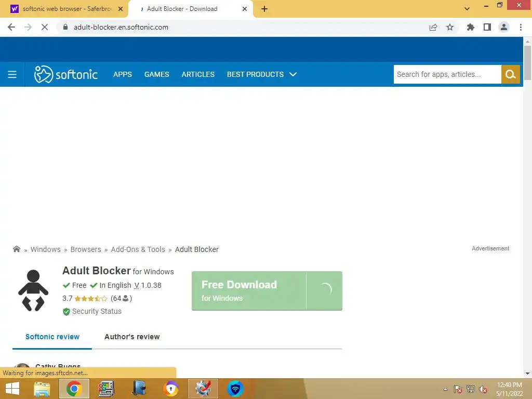Screen dimensions: 532x399
Task: Click the Windows breadcrumb link
Action: click(46, 249)
